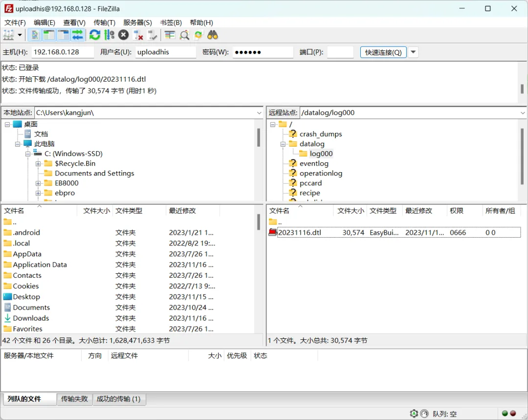
Task: Switch to the 传输失败 tab
Action: coord(74,399)
